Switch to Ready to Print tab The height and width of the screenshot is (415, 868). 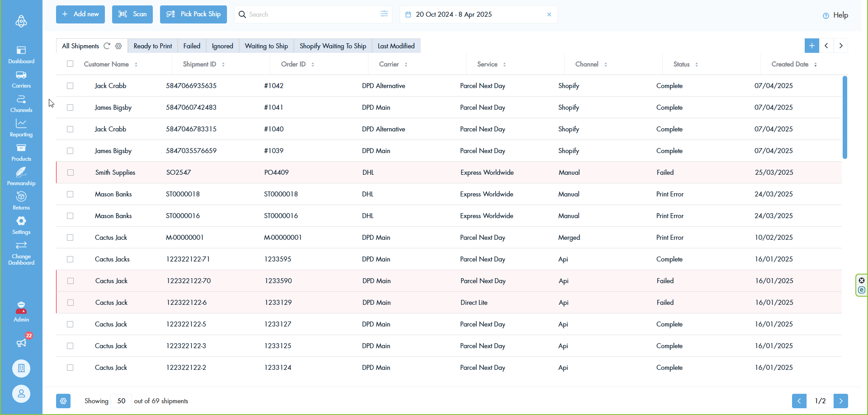[x=153, y=46]
